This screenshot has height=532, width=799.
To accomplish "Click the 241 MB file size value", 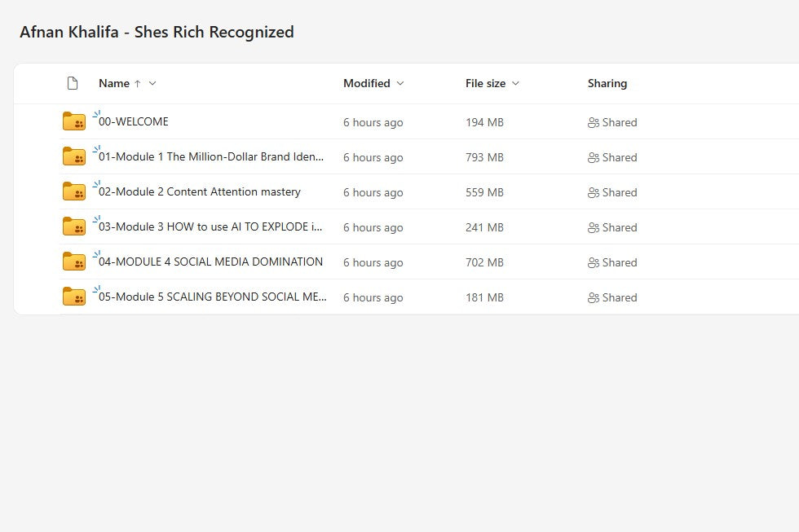I will click(x=484, y=227).
